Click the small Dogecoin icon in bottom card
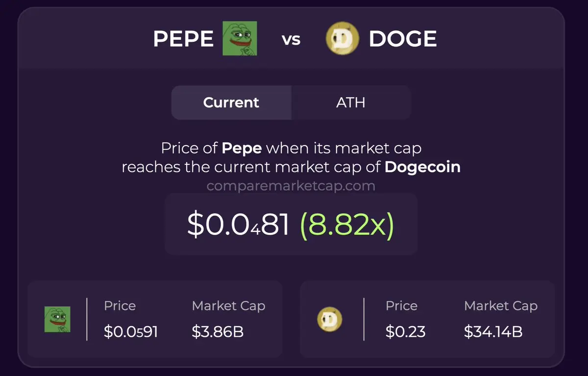 tap(330, 319)
